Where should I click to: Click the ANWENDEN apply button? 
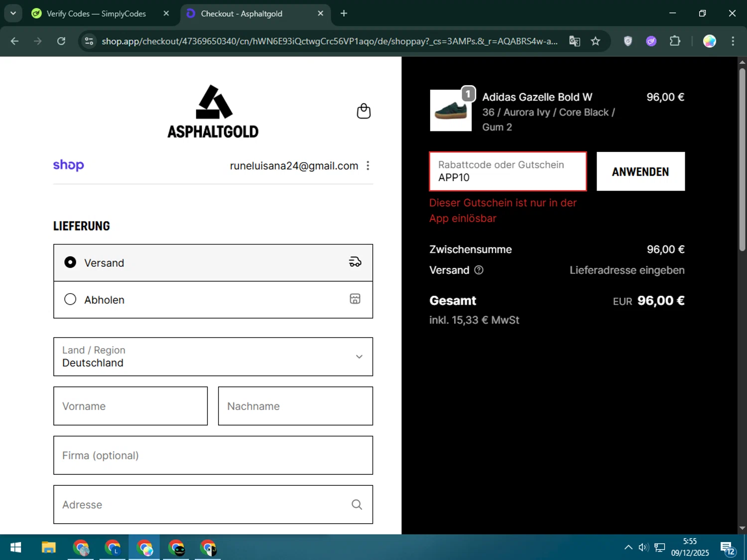[x=640, y=171]
